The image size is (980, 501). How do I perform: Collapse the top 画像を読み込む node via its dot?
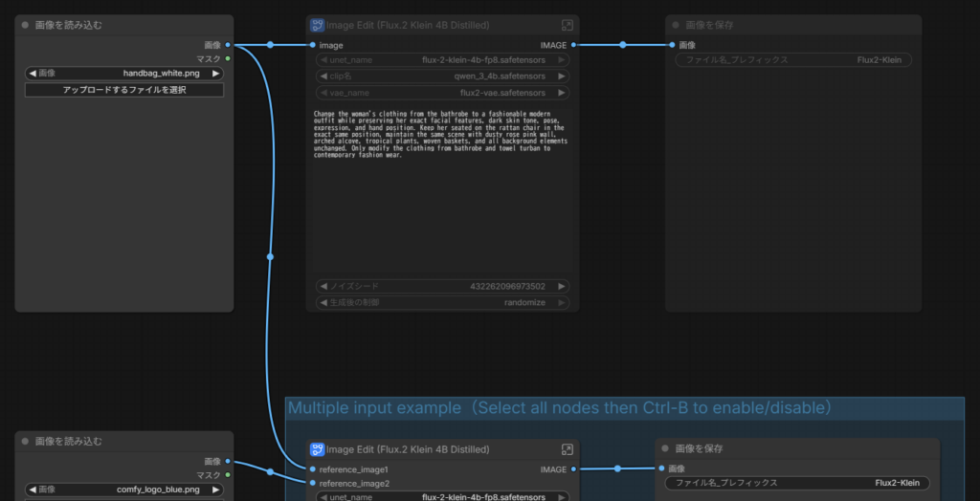click(x=25, y=25)
